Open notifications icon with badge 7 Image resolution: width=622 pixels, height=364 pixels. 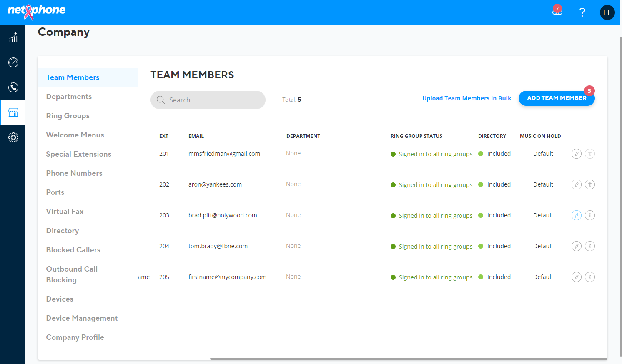tap(557, 11)
